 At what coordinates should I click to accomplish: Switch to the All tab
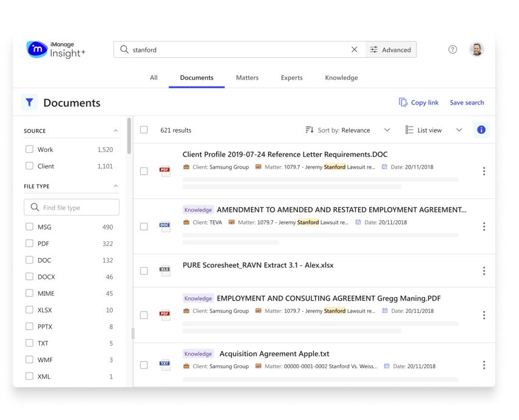(154, 78)
